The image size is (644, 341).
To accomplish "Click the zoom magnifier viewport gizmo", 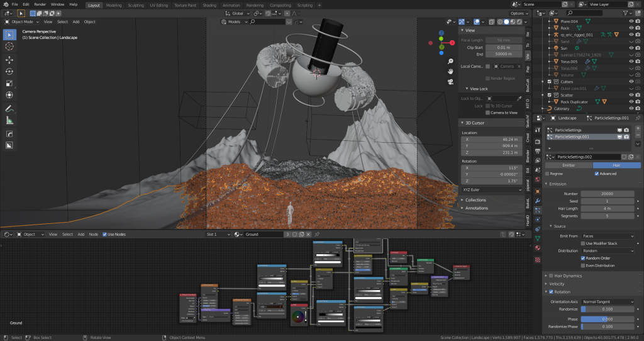I will tap(451, 62).
